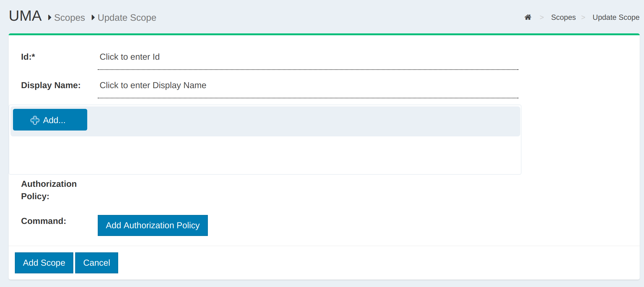Click the Display Name input field
This screenshot has height=287, width=644.
[308, 86]
